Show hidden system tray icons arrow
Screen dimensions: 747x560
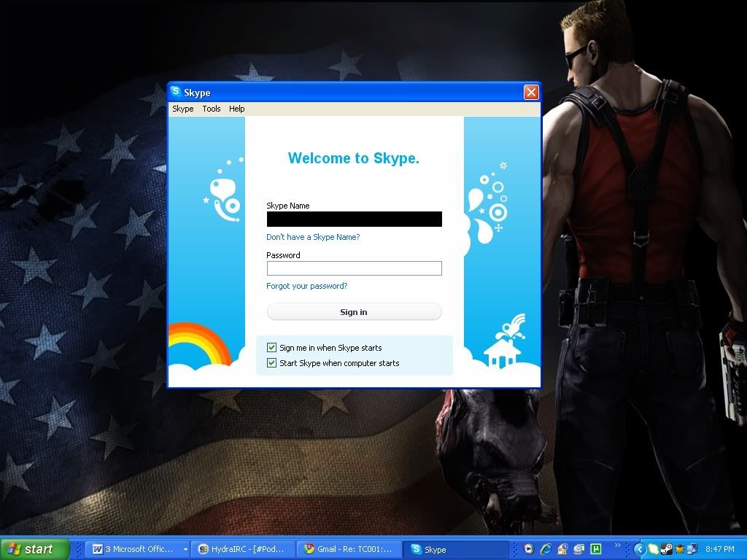click(640, 549)
